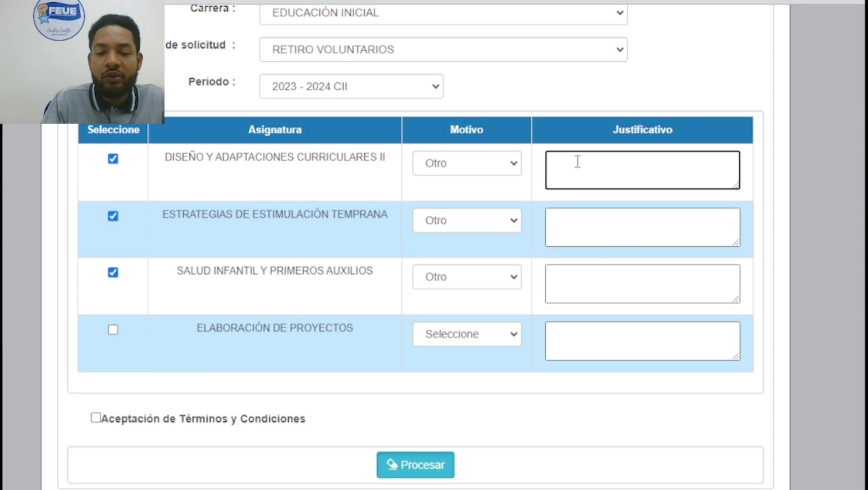Focus Justificativo field for ELABORACIÓN DE PROYECTOS

tap(642, 341)
